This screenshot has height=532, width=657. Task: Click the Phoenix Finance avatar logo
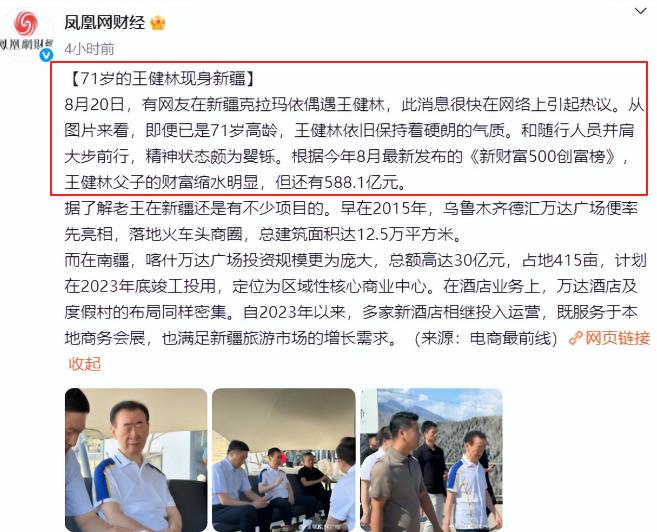pyautogui.click(x=26, y=32)
